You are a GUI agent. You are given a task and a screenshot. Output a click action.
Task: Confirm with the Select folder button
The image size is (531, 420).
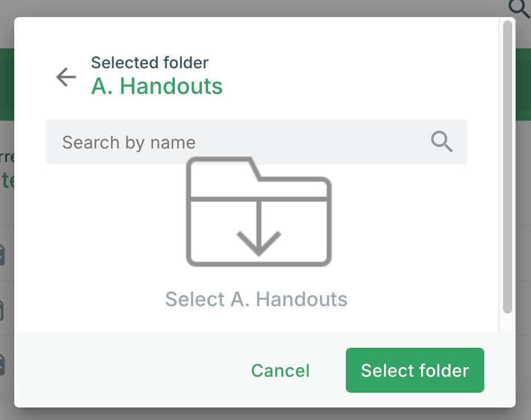[415, 370]
